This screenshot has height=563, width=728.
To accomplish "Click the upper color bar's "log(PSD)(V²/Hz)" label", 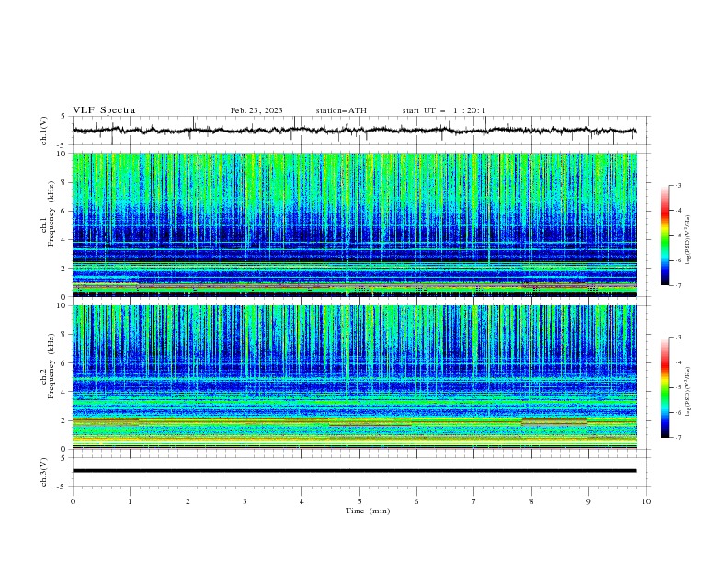I will click(688, 240).
